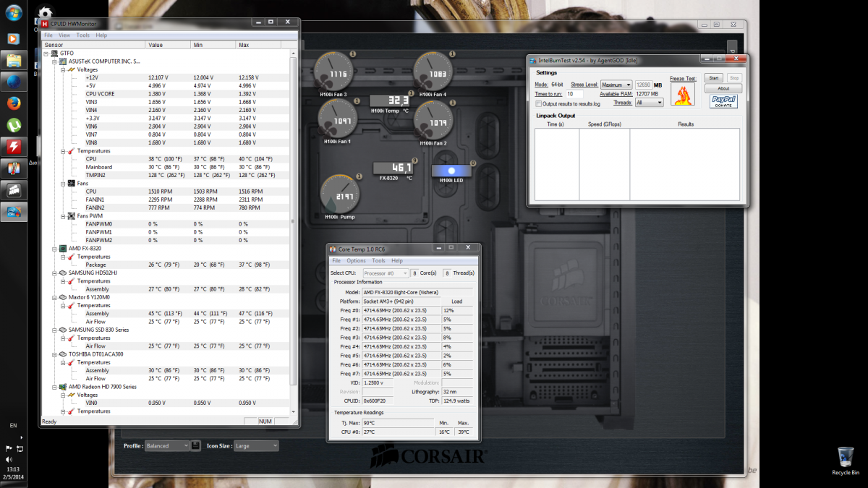Open Tools menu in HWMonitor
This screenshot has height=488, width=868.
pos(83,35)
